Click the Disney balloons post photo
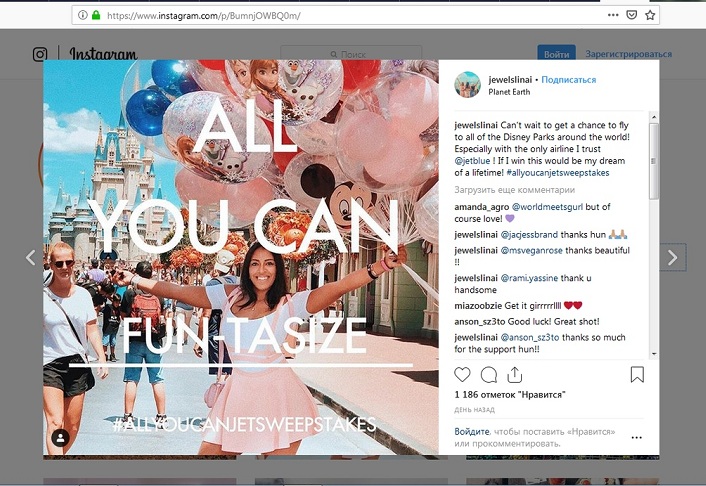 point(241,257)
